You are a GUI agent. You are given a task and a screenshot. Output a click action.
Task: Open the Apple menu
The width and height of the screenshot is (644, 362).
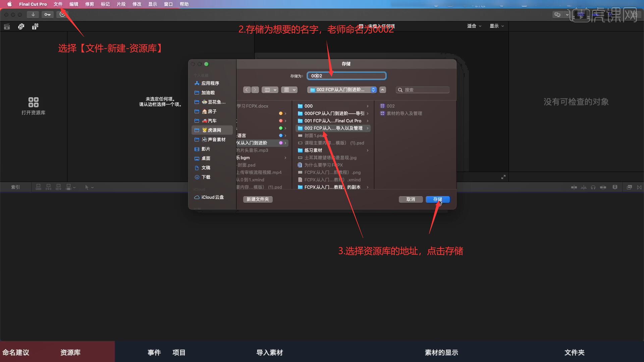coord(9,4)
